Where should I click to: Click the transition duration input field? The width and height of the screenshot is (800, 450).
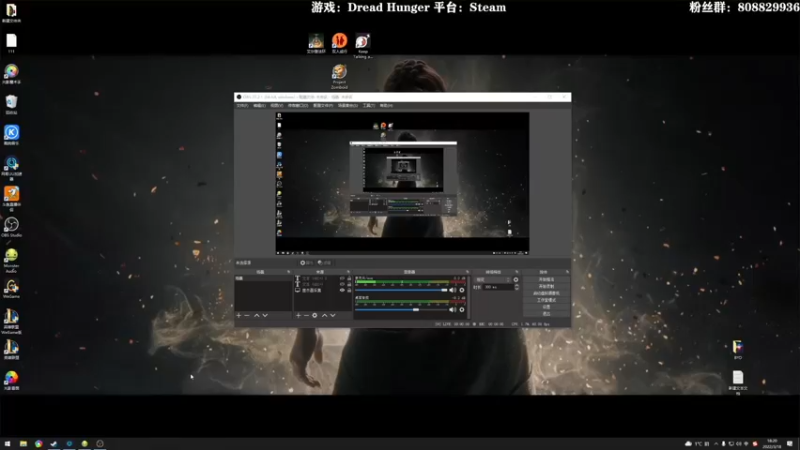click(x=498, y=287)
